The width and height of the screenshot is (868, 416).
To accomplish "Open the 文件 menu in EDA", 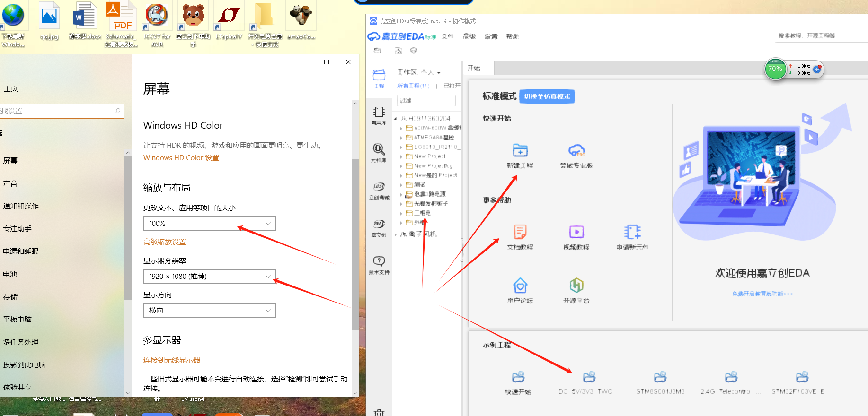I will pyautogui.click(x=448, y=36).
